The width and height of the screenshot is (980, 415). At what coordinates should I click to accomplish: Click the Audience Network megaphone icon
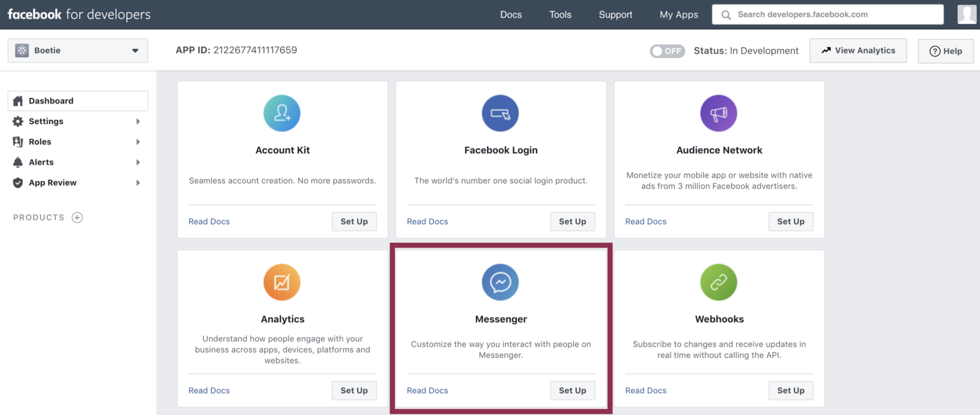click(x=718, y=113)
